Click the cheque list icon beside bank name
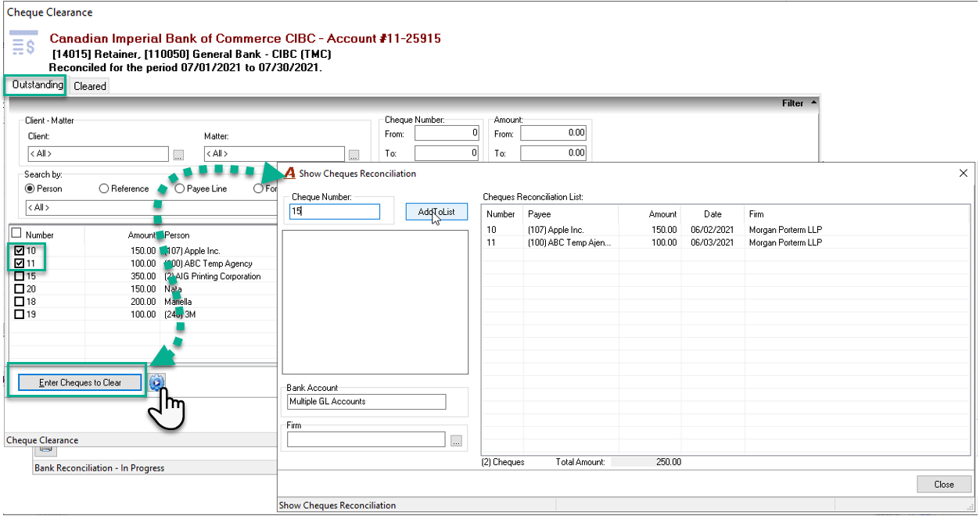The height and width of the screenshot is (516, 980). (23, 43)
